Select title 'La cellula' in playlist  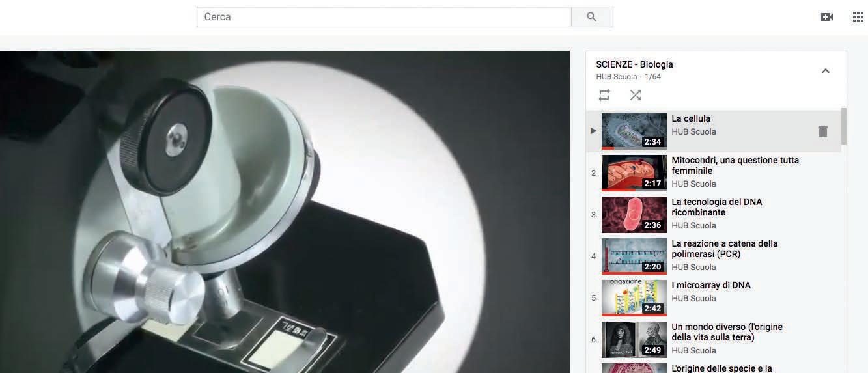691,118
